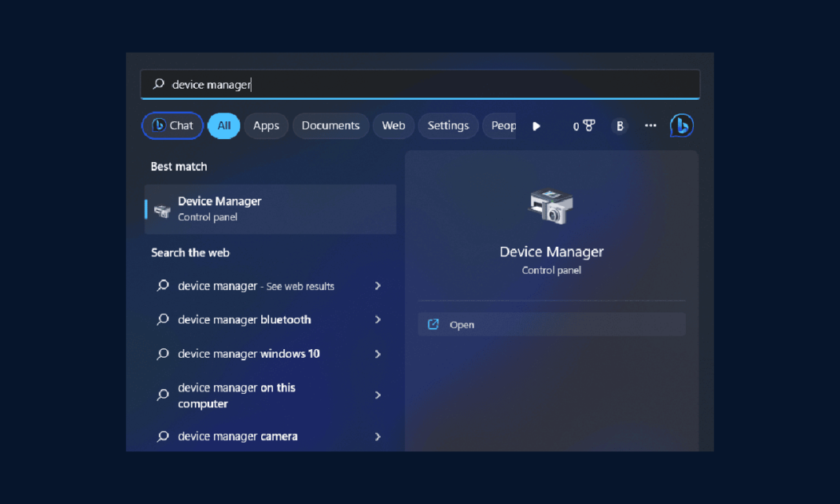This screenshot has width=840, height=504.
Task: Click the Device Manager icon in Best match
Action: (x=163, y=209)
